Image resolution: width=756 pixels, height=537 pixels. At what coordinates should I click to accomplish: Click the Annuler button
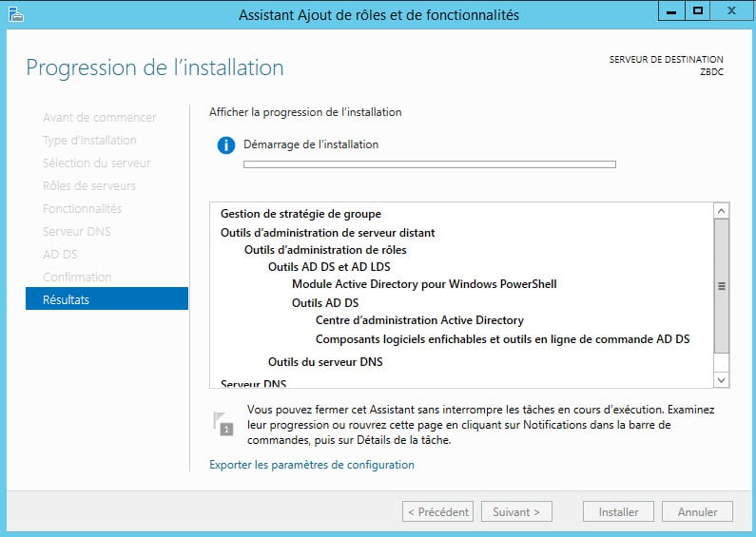click(697, 511)
